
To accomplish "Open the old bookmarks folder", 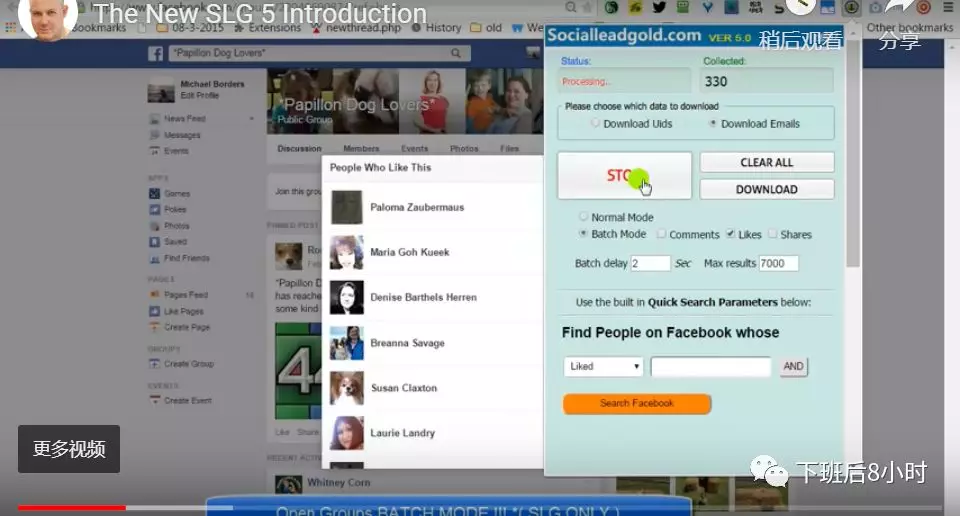I will pos(486,28).
